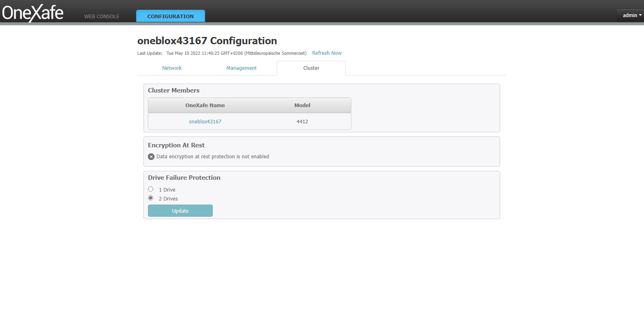Click the Model column header
Screen dimensions: 644x319
tap(302, 106)
